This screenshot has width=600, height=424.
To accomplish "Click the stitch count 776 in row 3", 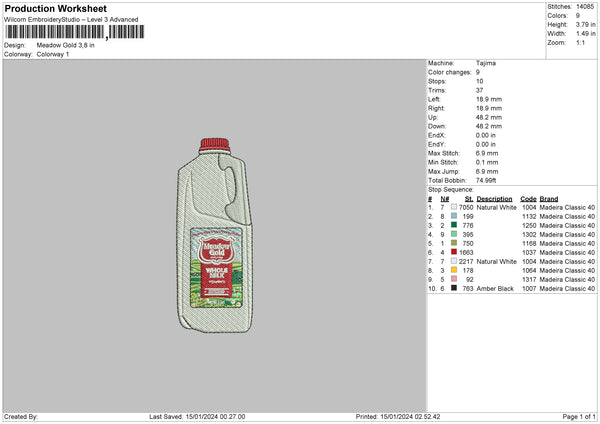I will point(468,225).
